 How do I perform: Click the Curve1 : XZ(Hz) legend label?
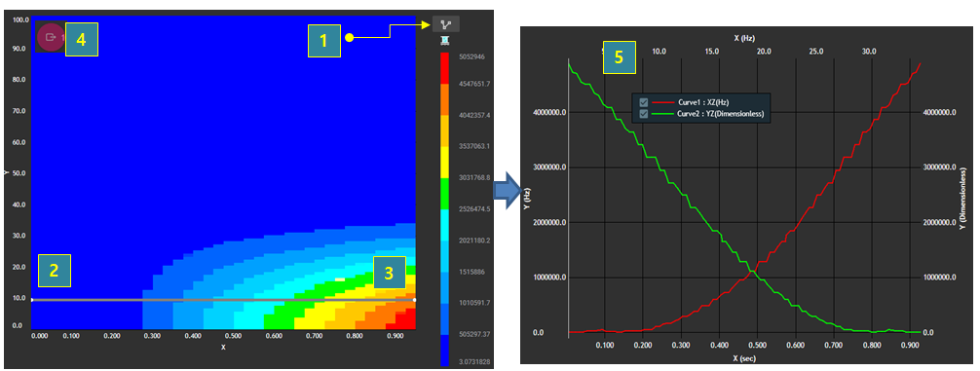tap(703, 102)
